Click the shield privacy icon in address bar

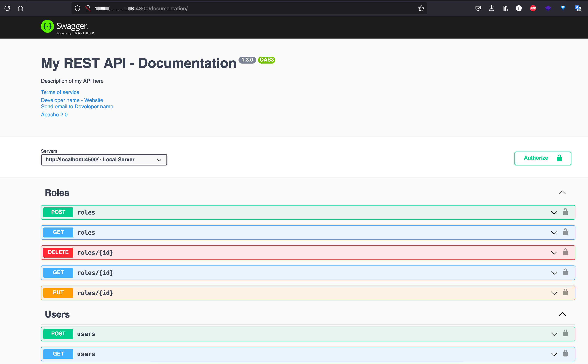(x=77, y=8)
